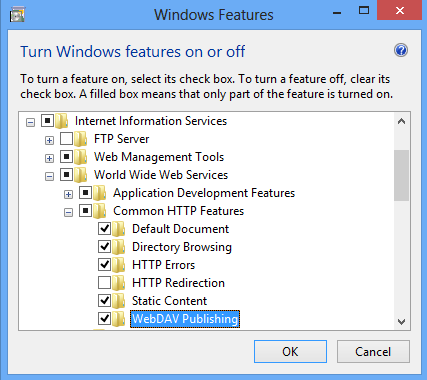Click the Windows Features title bar icon
The width and height of the screenshot is (427, 380).
coord(17,15)
